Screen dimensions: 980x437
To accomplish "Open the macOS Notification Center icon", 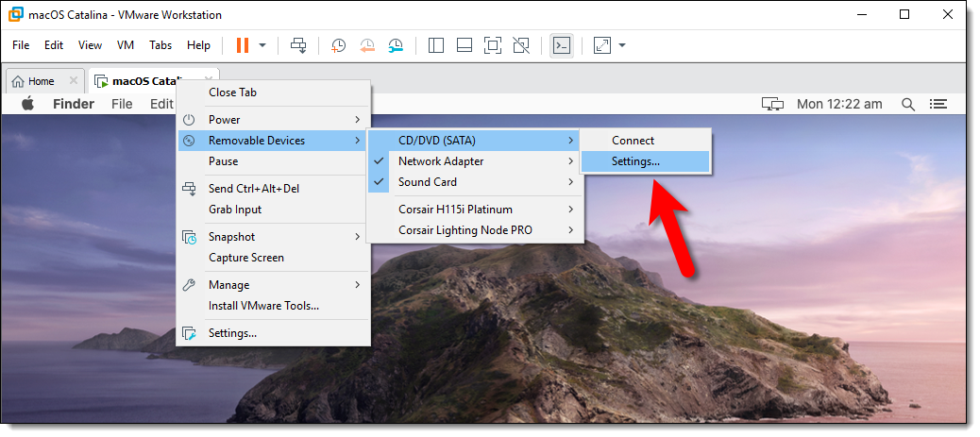I will pos(938,104).
